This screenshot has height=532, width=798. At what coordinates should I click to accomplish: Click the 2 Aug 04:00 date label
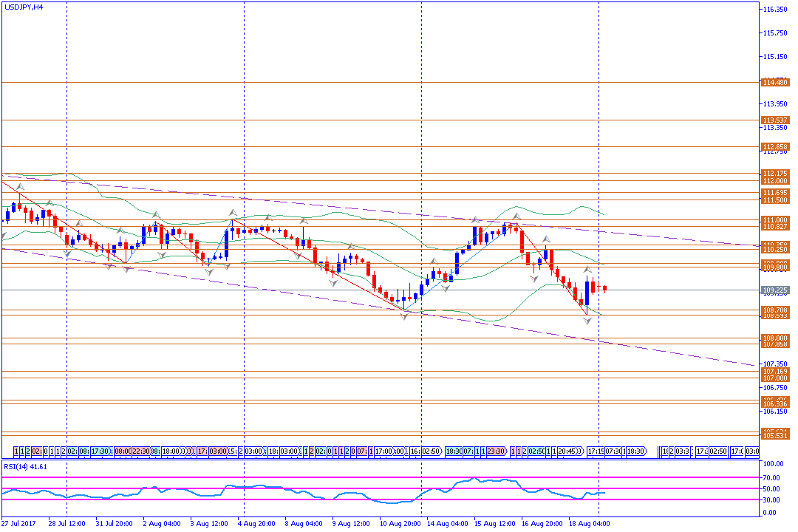coord(162,523)
